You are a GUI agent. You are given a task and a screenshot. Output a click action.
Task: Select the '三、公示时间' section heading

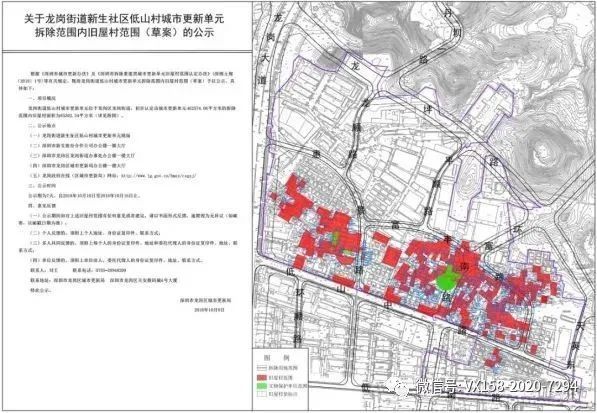[x=42, y=185]
